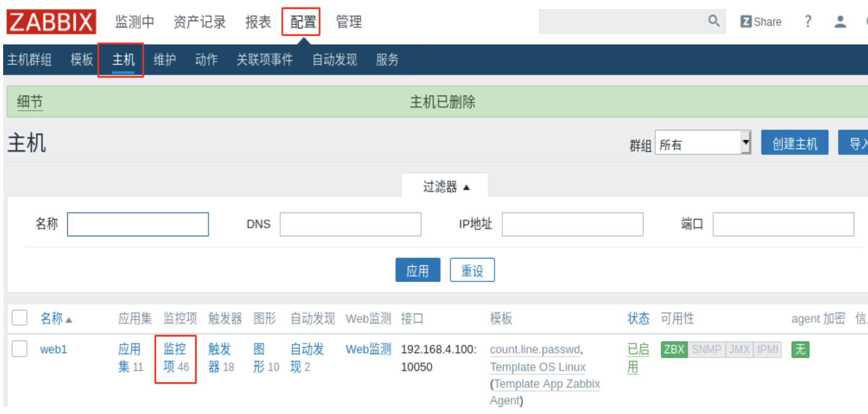Image resolution: width=868 pixels, height=414 pixels.
Task: Focus the 端口 filter field
Action: coord(784,224)
